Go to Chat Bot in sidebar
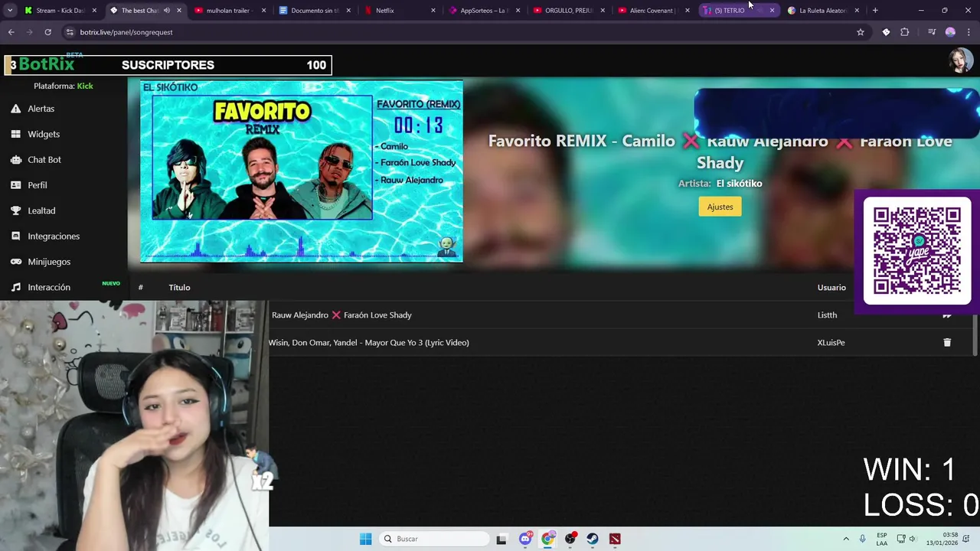The image size is (980, 551). [44, 160]
